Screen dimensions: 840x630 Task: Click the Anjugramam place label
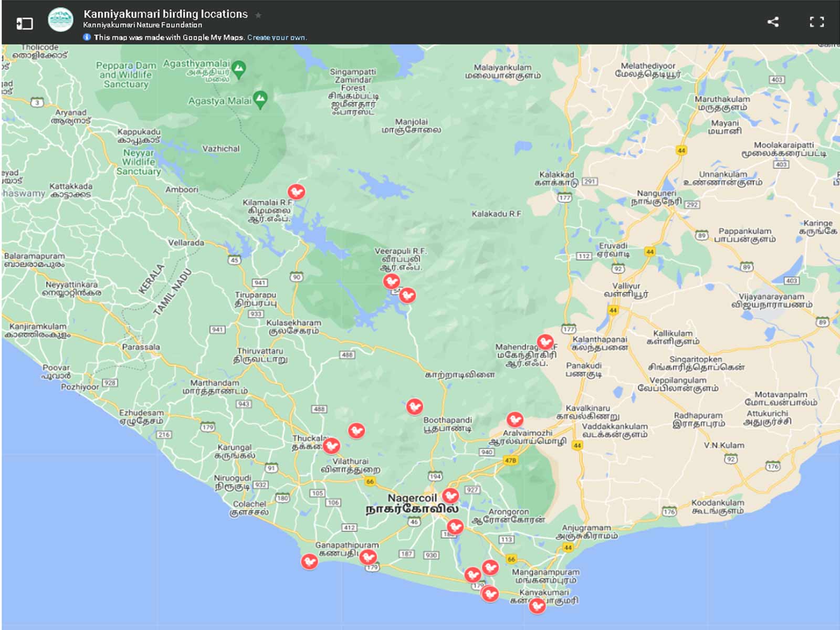point(586,532)
